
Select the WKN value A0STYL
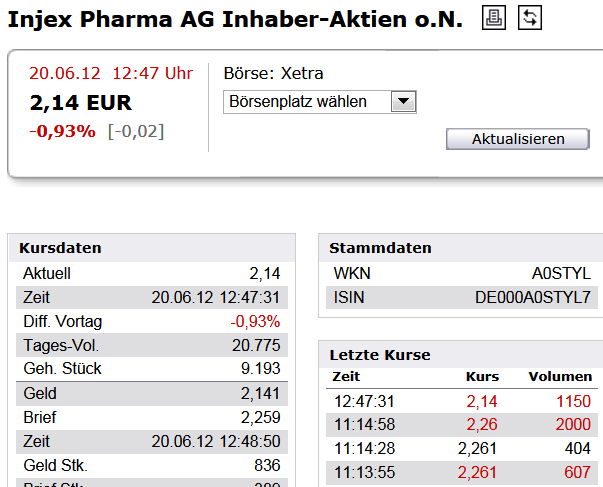pos(561,273)
